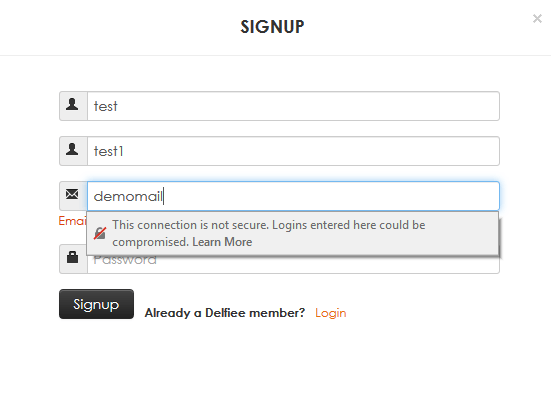Open the 'Learn More' link in the security warning
The image size is (551, 411).
point(222,242)
